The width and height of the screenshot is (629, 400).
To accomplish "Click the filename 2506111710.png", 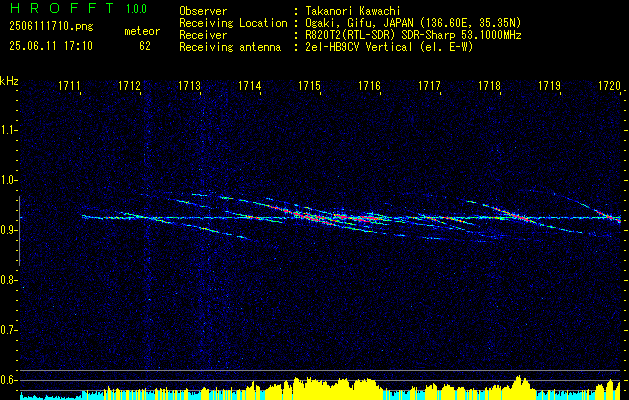I will (51, 27).
